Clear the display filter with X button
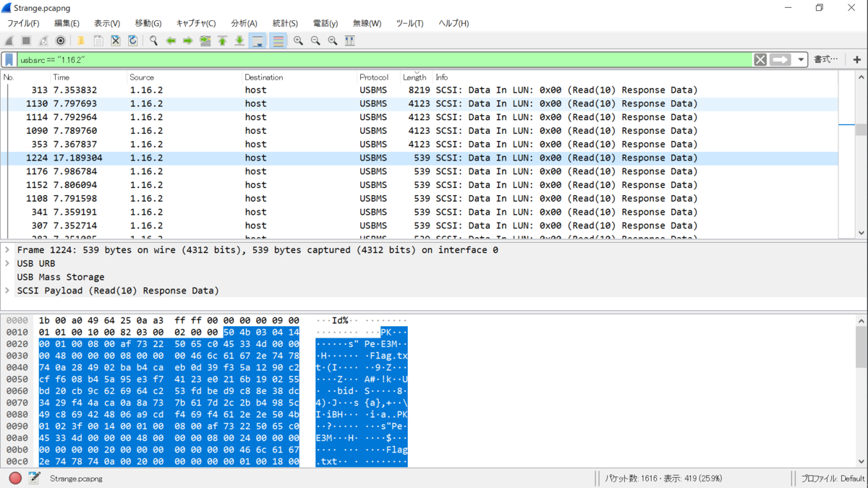 [760, 60]
